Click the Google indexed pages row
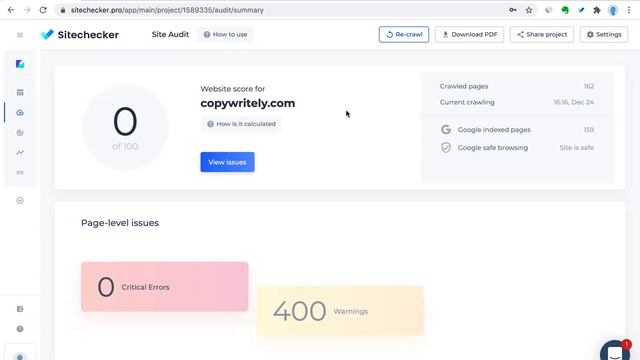Viewport: 640px width, 360px height. 517,130
